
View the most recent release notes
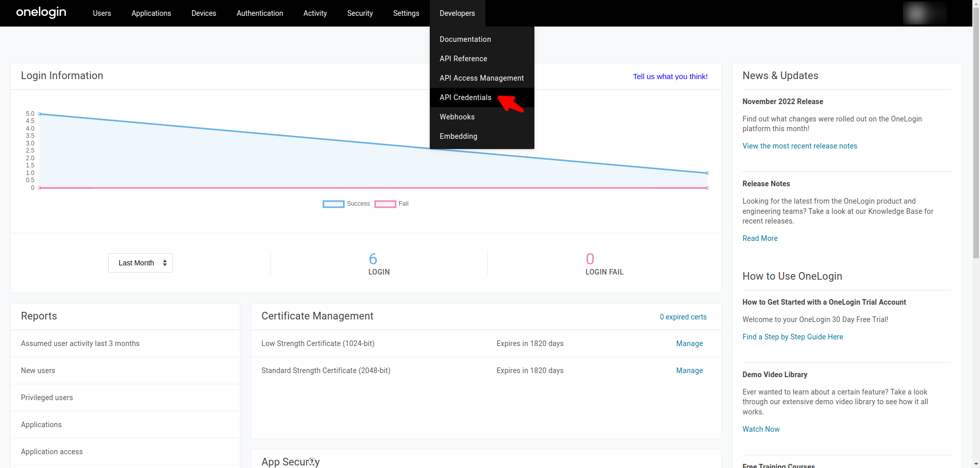click(800, 146)
